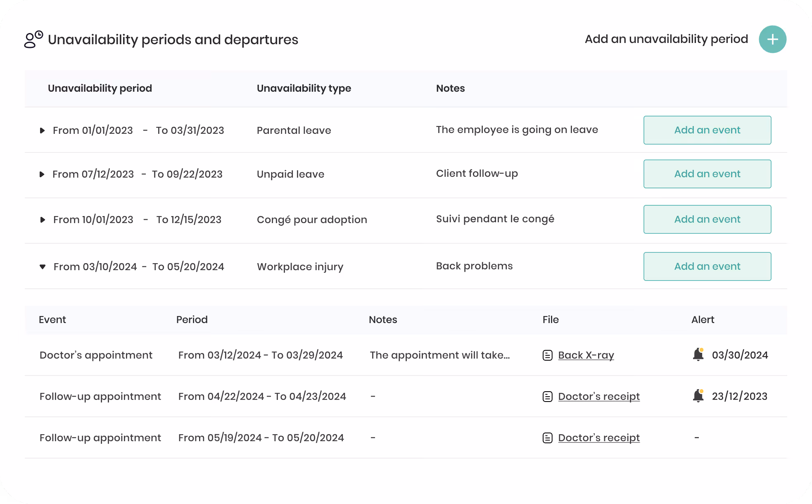Add an event to Parental leave

(707, 130)
